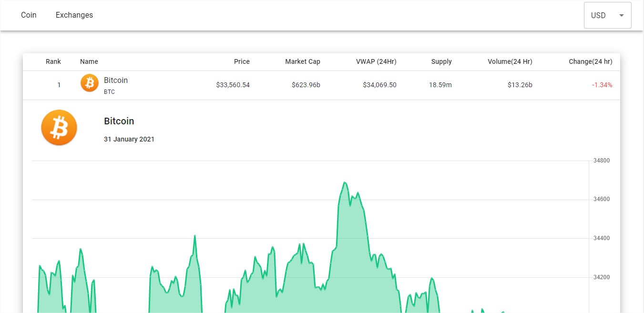Sort by the Supply column header
644x313 pixels.
pos(441,61)
